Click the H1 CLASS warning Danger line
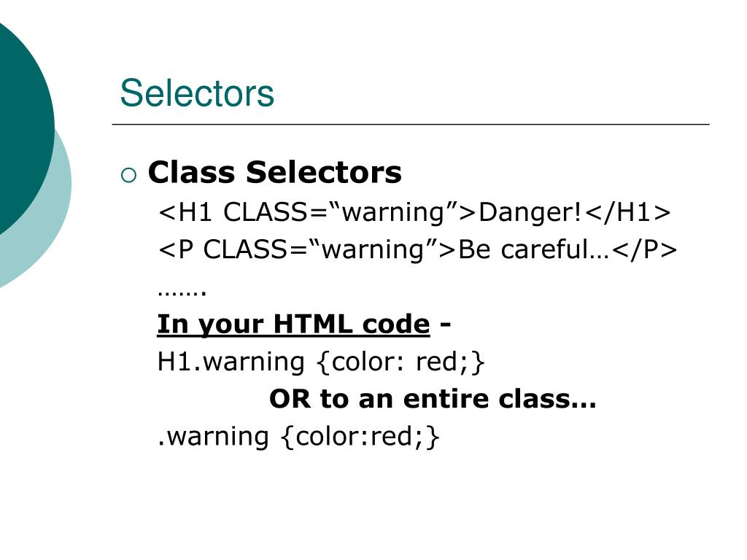Screen dimensions: 747x560 (414, 212)
